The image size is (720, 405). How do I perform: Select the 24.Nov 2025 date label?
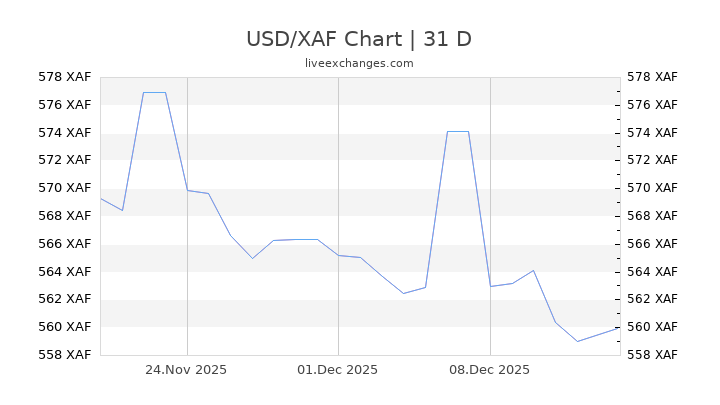(186, 369)
